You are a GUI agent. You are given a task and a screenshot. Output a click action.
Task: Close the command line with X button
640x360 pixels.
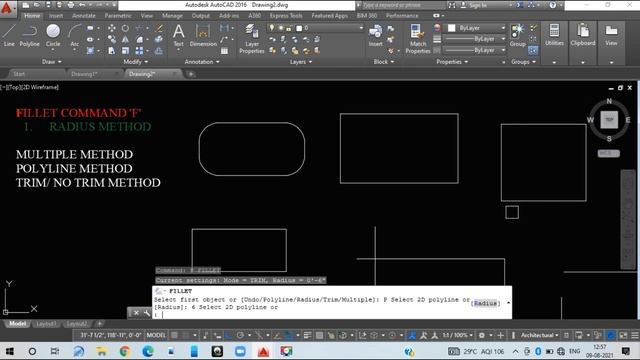136,313
